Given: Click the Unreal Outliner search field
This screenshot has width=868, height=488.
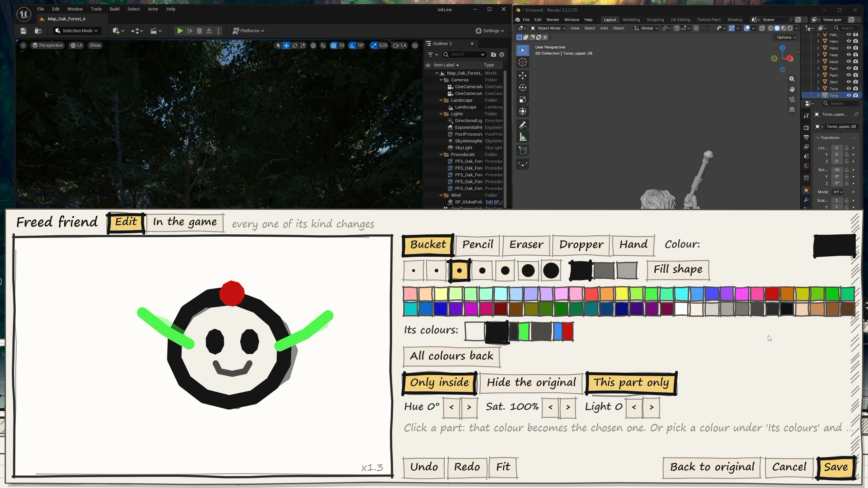Looking at the screenshot, I should 464,55.
